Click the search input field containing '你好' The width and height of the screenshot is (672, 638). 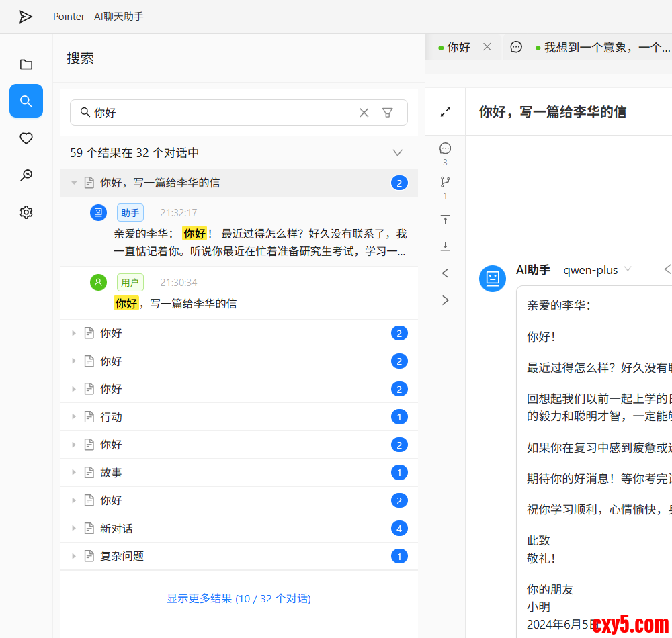tap(222, 113)
